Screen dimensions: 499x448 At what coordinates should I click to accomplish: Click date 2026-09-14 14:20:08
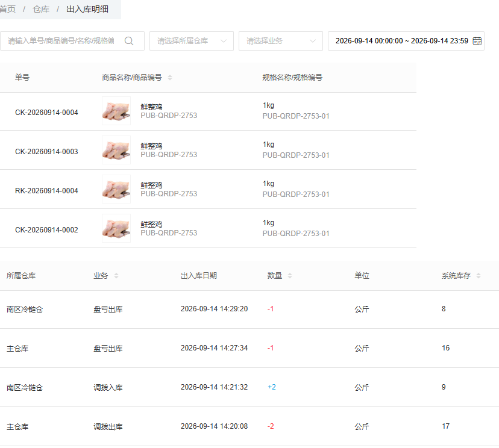tap(214, 426)
